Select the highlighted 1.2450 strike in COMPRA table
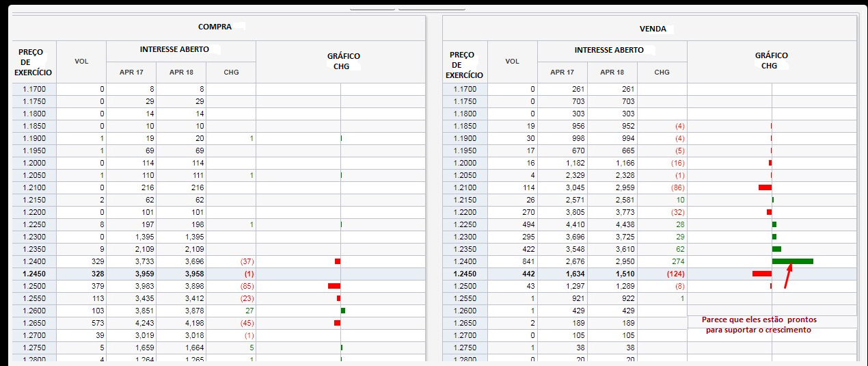This screenshot has width=868, height=366. click(x=34, y=274)
